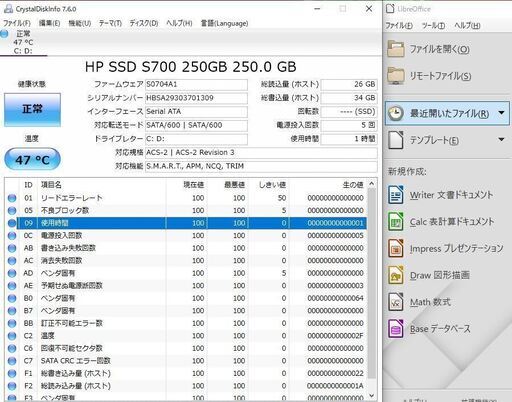Click the Impress presentation icon
512x402 pixels.
396,248
